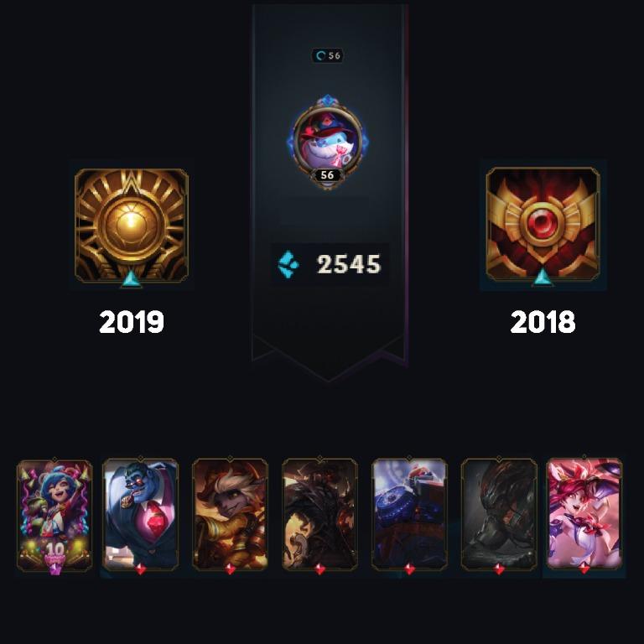644x644 pixels.
Task: Click the blue essence currency icon
Action: click(288, 264)
